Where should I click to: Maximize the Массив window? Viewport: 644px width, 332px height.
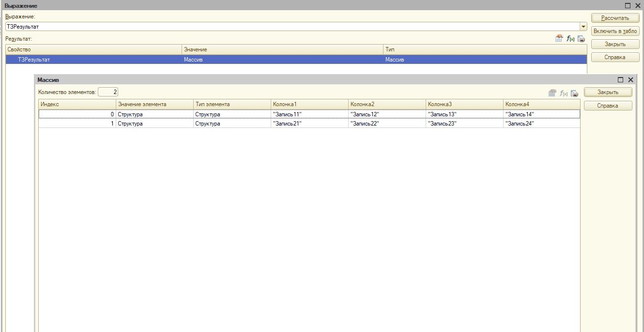point(620,80)
